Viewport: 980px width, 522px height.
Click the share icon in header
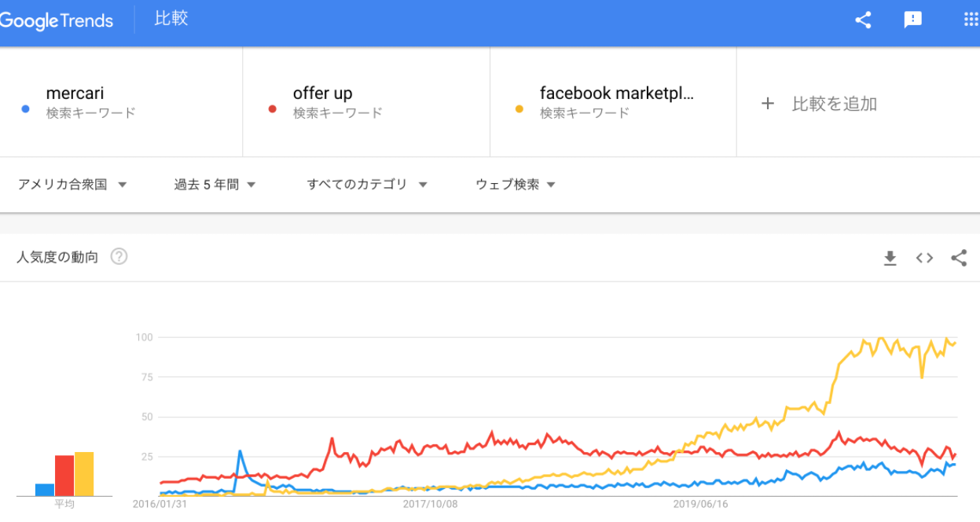863,20
